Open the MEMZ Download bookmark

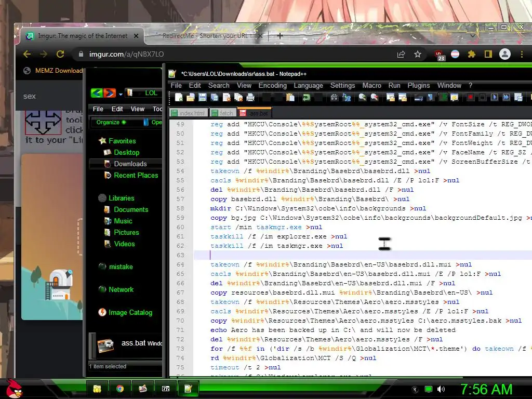coord(53,71)
